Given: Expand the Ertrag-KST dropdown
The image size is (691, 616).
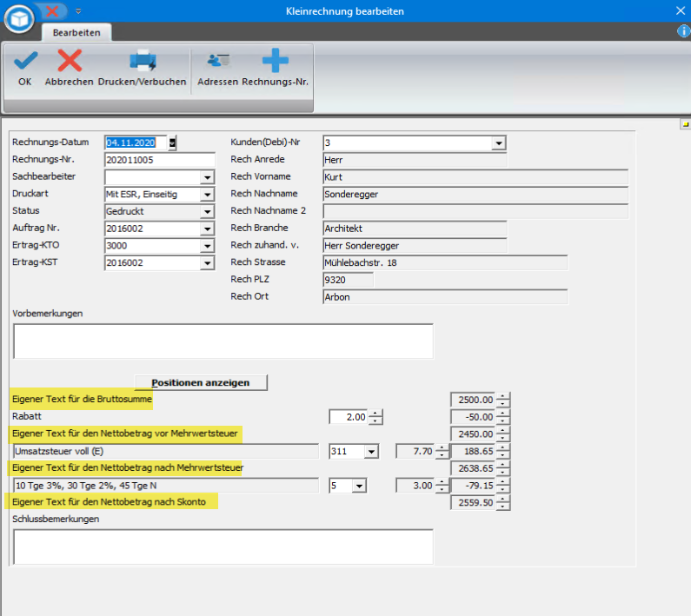Looking at the screenshot, I should [207, 263].
